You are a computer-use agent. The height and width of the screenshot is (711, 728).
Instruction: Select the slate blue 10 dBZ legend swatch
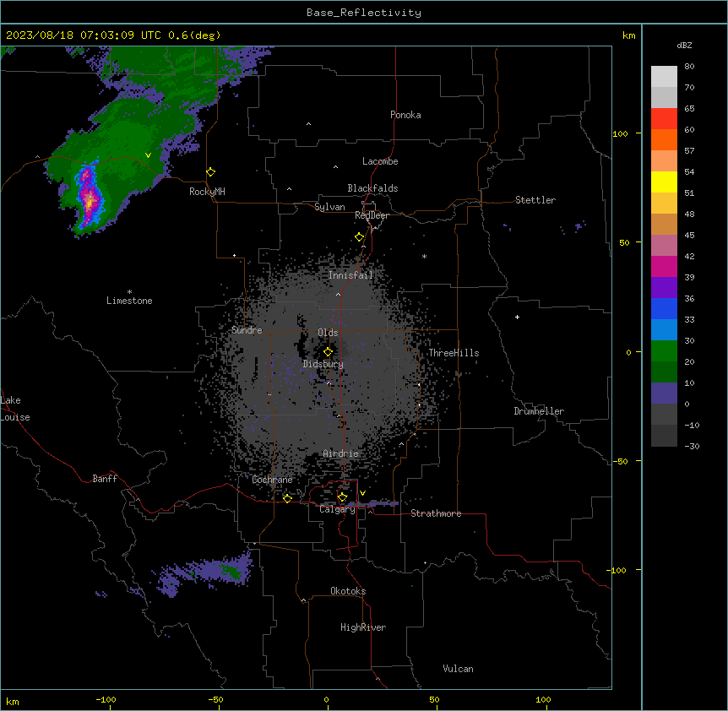(x=664, y=393)
